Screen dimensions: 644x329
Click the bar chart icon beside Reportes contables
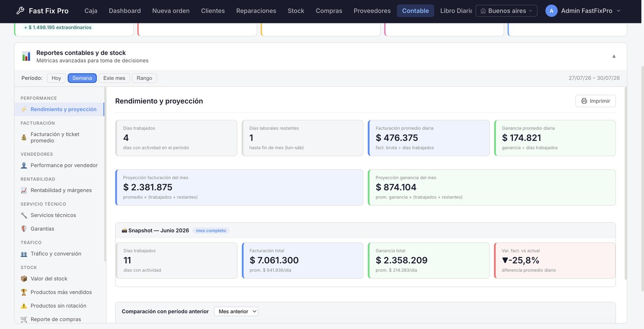26,56
